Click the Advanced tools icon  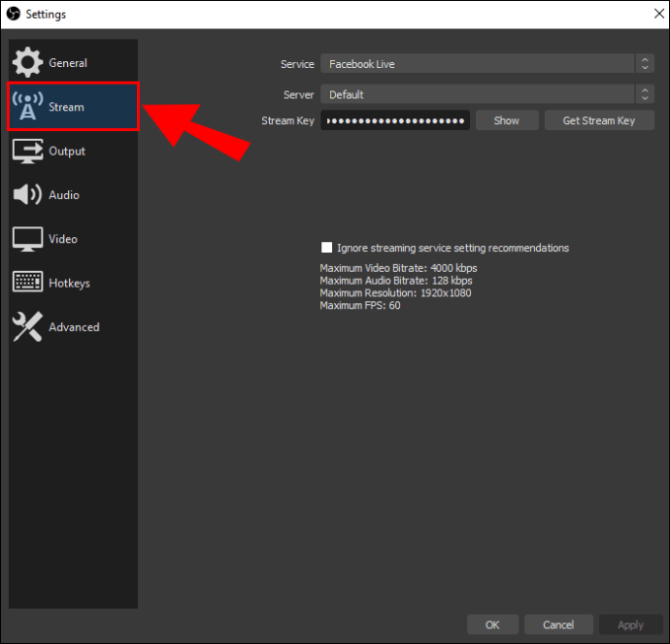(x=27, y=326)
